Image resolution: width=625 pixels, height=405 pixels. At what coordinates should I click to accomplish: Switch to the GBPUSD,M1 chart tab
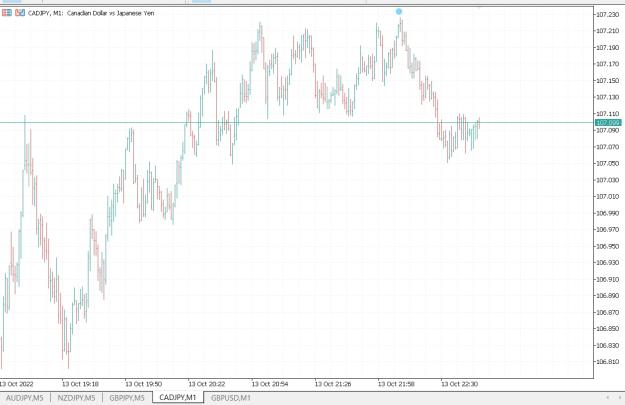tap(231, 397)
